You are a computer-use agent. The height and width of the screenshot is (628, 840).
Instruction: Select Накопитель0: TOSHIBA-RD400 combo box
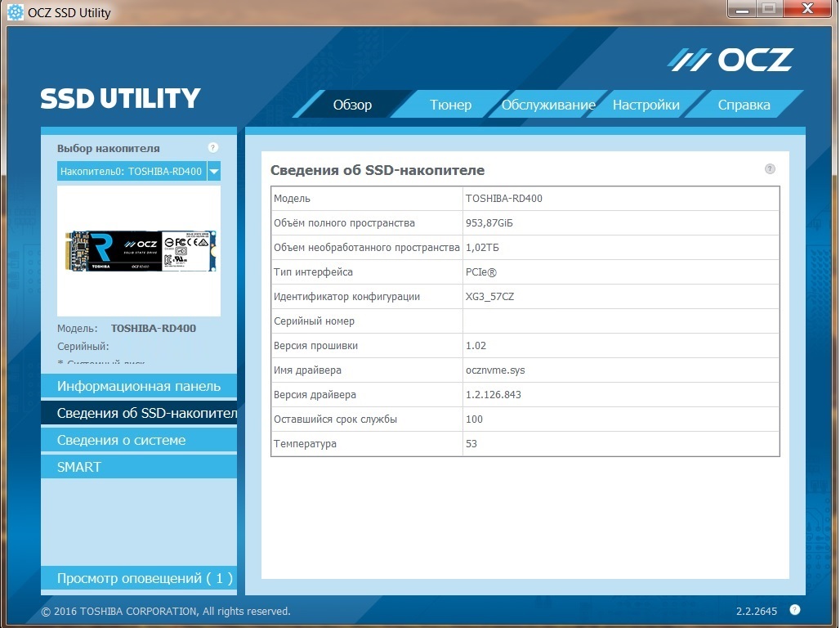[x=139, y=172]
